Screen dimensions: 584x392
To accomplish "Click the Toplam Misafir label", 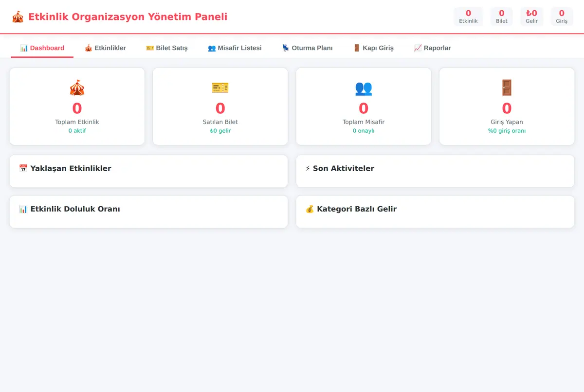I will pyautogui.click(x=364, y=122).
